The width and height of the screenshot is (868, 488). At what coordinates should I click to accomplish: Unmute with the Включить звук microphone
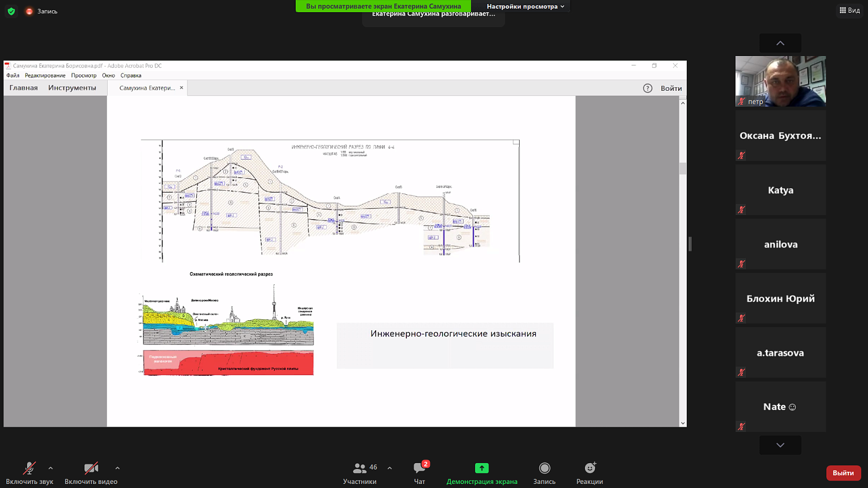tap(30, 472)
